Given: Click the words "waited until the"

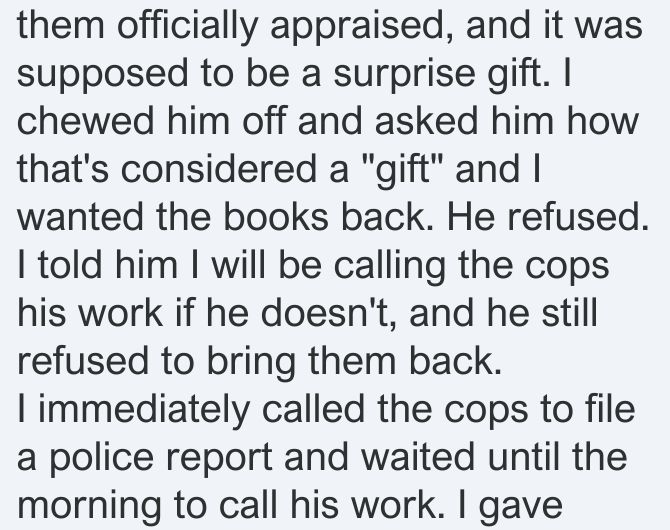Looking at the screenshot, I should 494,457.
